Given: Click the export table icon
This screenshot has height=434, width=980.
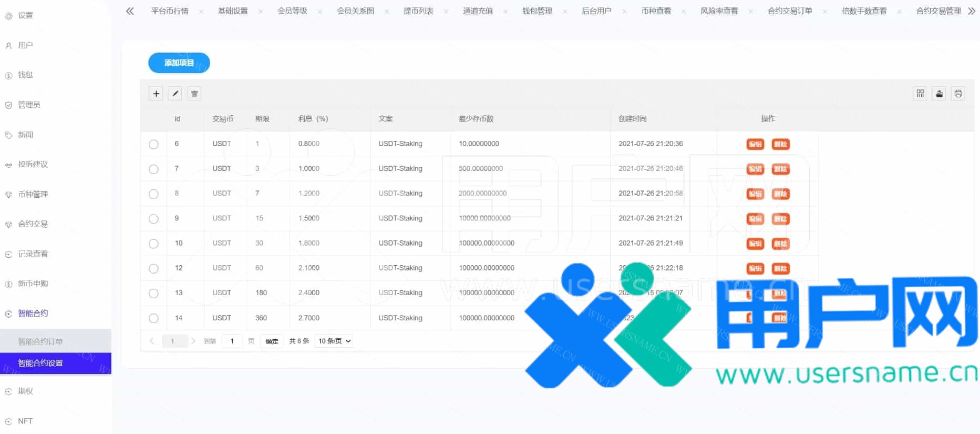Looking at the screenshot, I should [x=939, y=94].
